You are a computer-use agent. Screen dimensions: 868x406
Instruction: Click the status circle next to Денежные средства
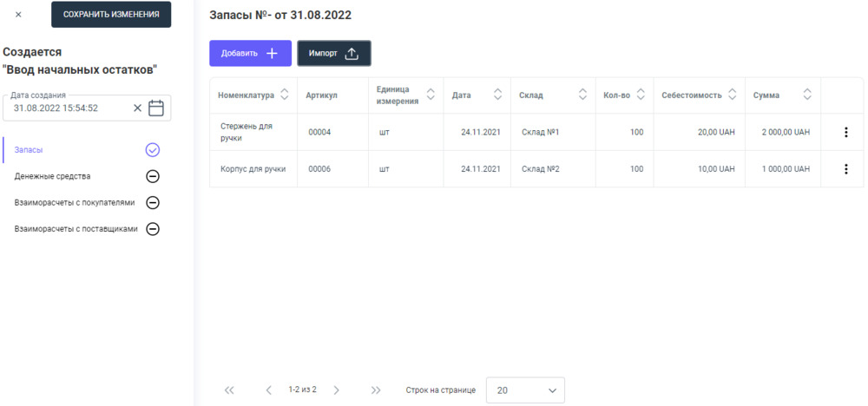(153, 176)
